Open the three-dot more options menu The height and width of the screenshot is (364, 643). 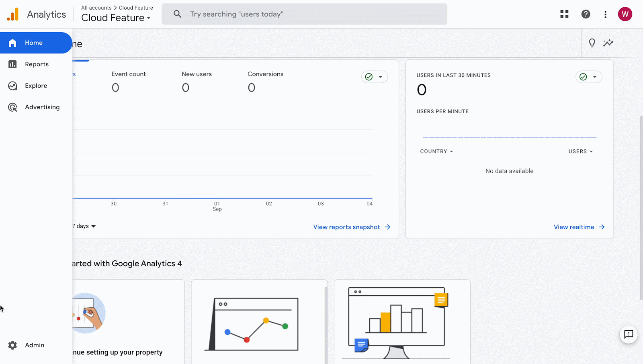605,14
